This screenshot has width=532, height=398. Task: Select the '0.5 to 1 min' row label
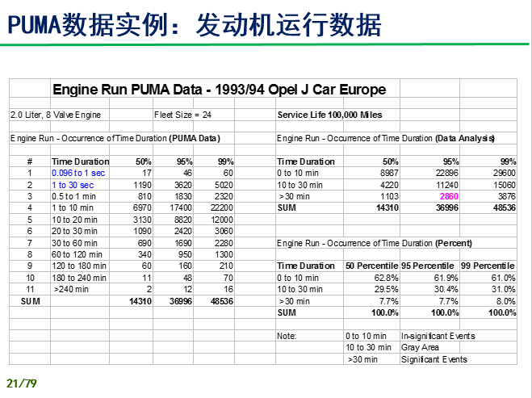(73, 196)
